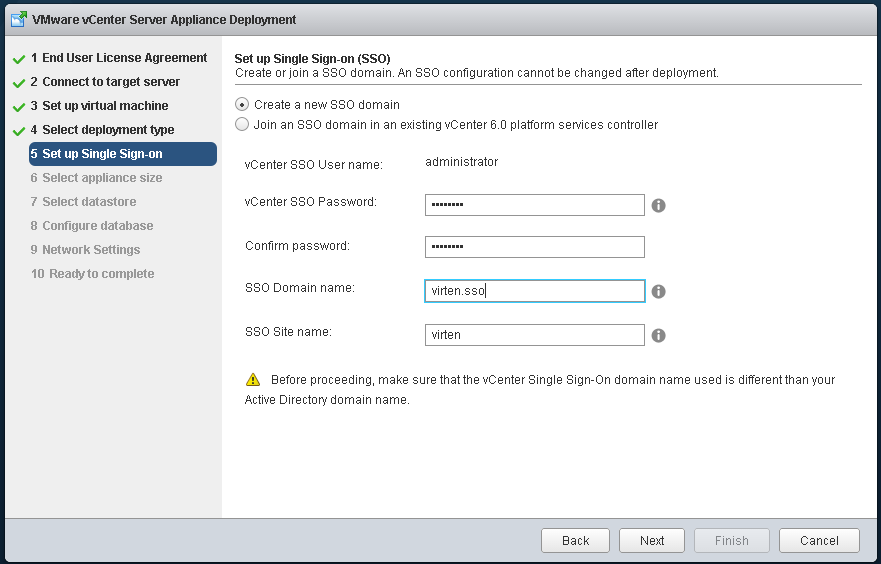881x564 pixels.
Task: Click the info icon next to SSO Site name
Action: (x=659, y=335)
